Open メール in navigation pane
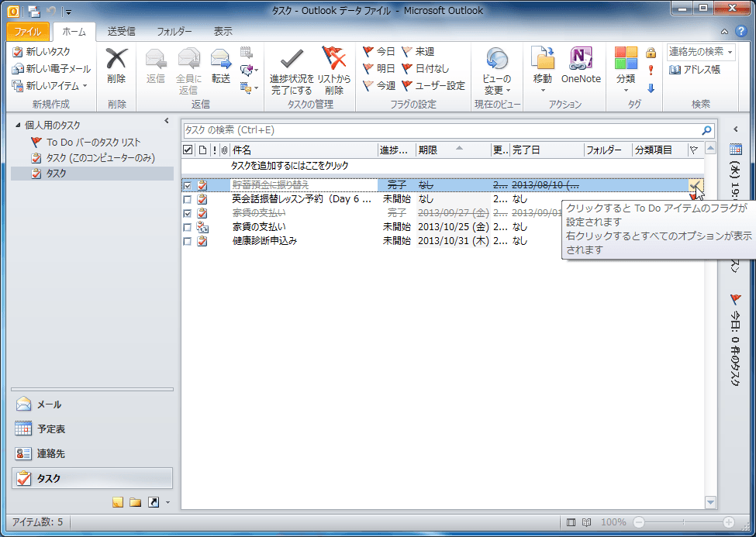The width and height of the screenshot is (756, 537). 92,404
